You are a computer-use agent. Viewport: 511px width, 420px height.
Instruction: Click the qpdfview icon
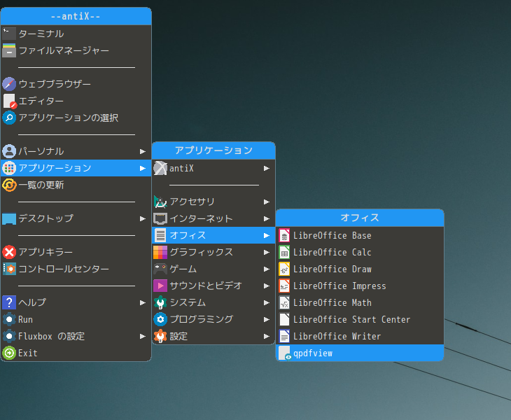[x=284, y=353]
